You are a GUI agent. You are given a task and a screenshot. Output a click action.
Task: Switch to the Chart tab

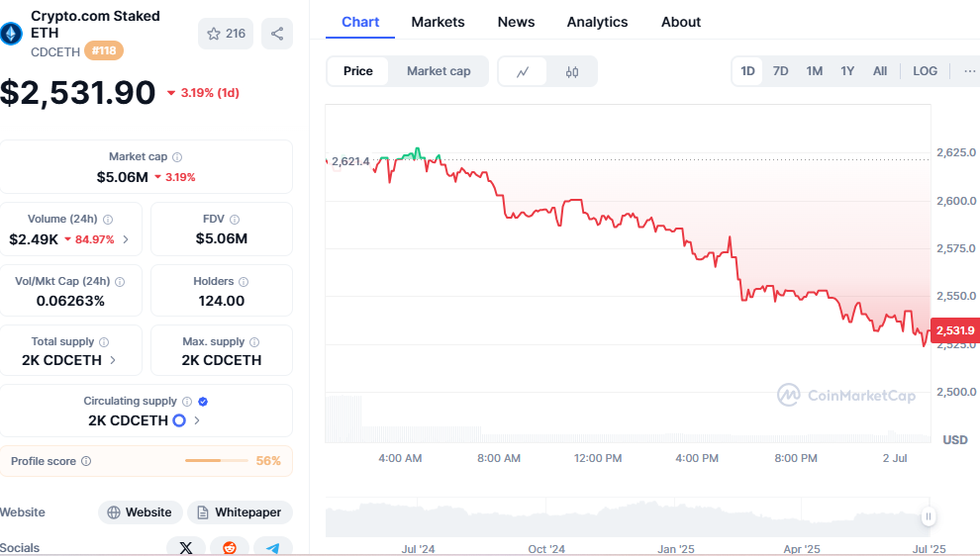click(x=360, y=22)
